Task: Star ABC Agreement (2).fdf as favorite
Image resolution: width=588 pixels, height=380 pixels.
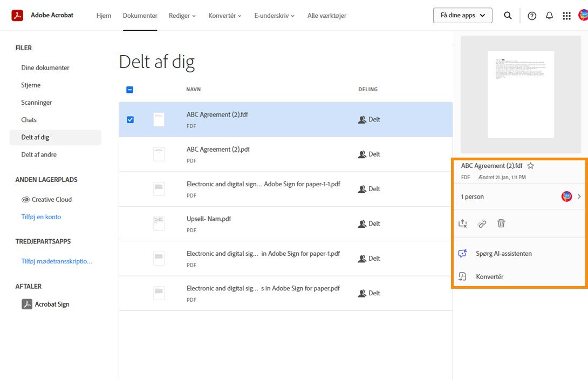Action: tap(530, 166)
